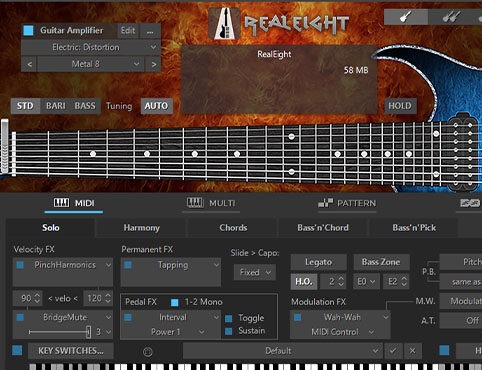
Task: Open Metal 8 preset dropdown
Action: click(x=91, y=64)
